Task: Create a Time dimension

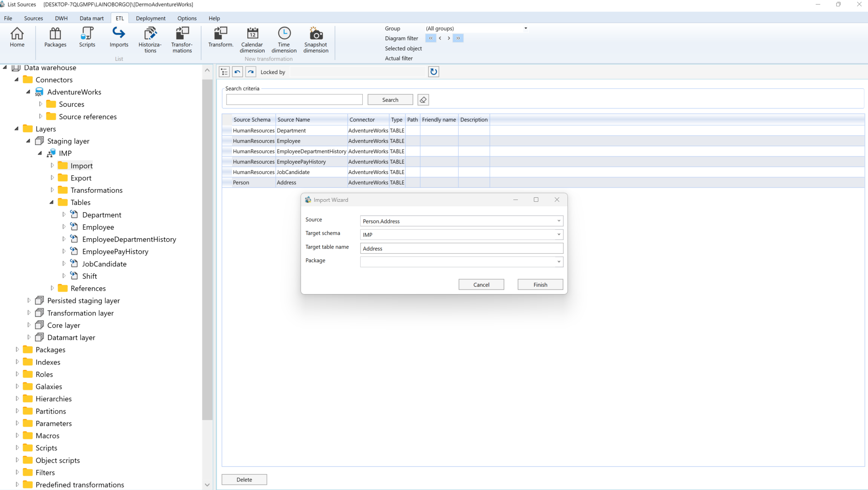Action: point(284,40)
